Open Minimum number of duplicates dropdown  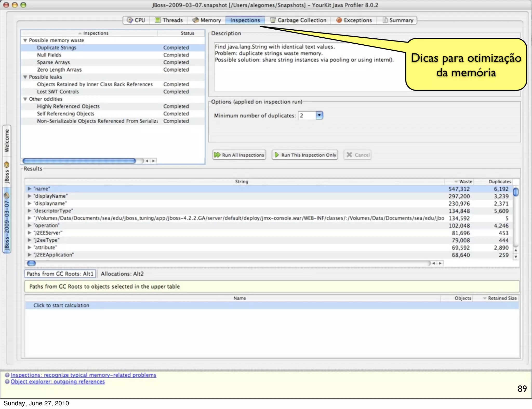(319, 115)
